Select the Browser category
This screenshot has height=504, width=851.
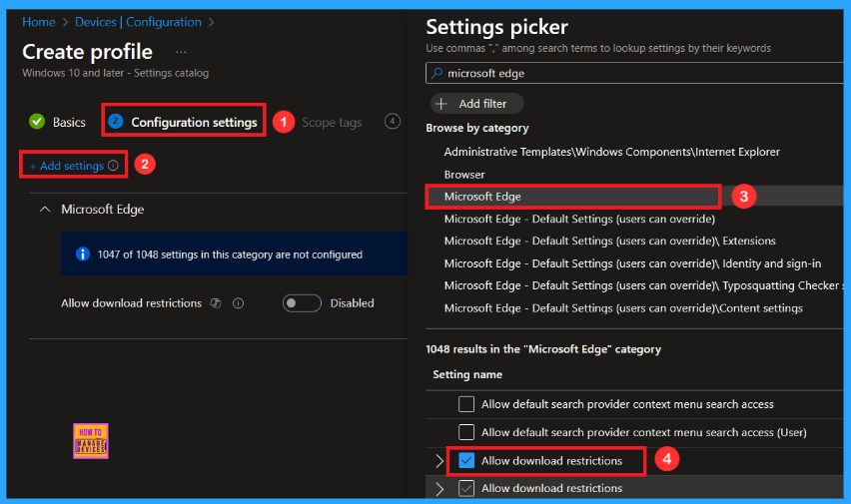[x=464, y=175]
